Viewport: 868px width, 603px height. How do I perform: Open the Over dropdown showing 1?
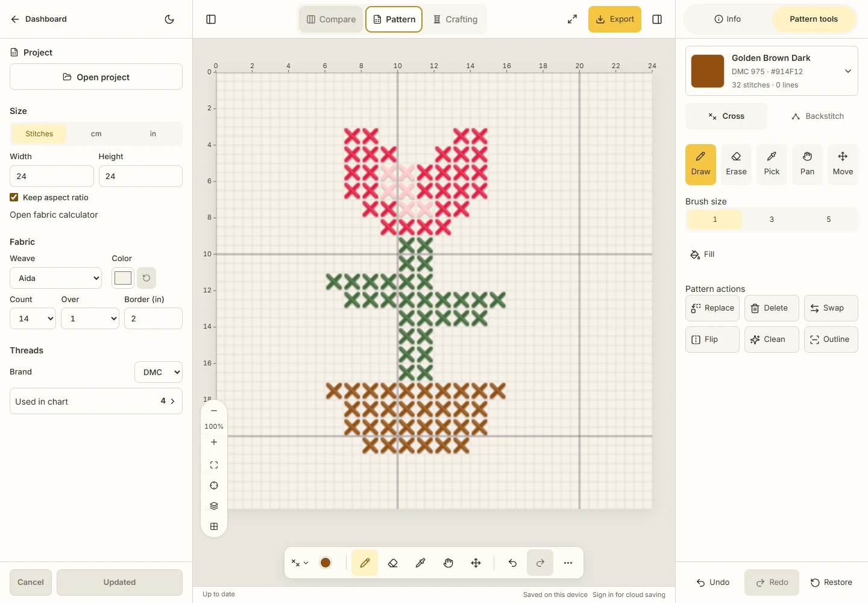tap(90, 318)
